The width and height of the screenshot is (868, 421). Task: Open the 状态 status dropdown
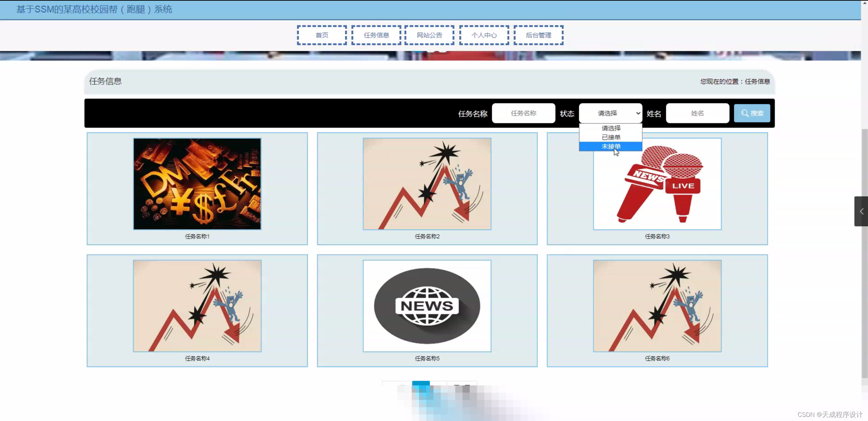pos(610,113)
